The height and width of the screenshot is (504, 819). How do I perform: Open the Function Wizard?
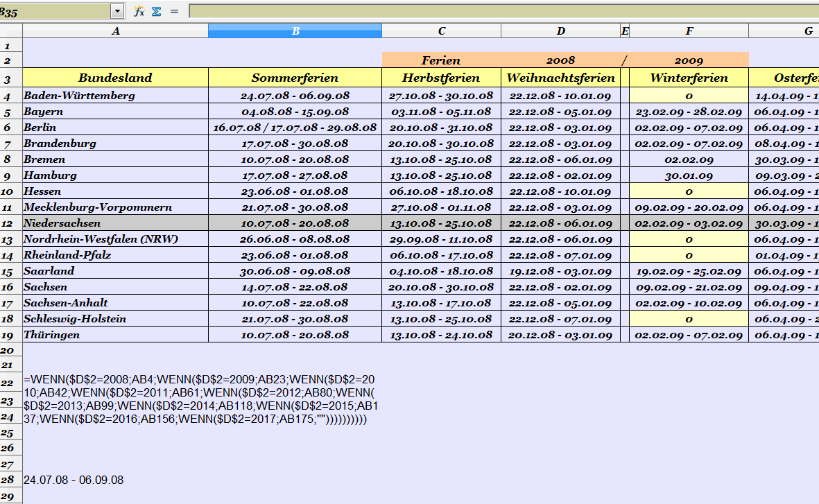pos(139,11)
